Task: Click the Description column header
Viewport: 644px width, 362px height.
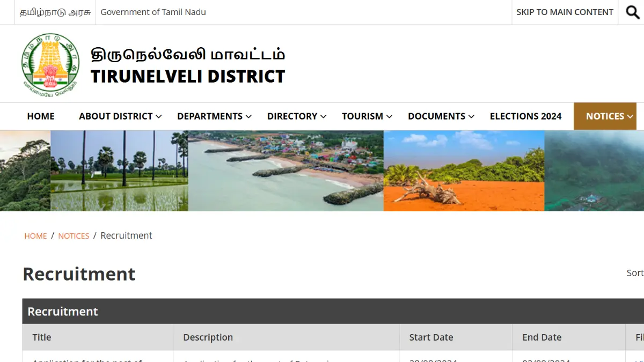Action: 208,337
